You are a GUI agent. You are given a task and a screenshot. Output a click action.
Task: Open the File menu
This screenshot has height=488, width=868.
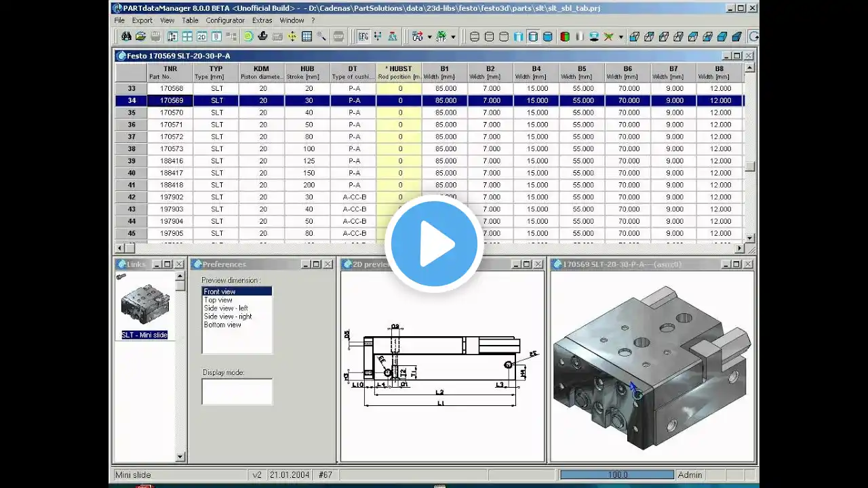tap(119, 20)
